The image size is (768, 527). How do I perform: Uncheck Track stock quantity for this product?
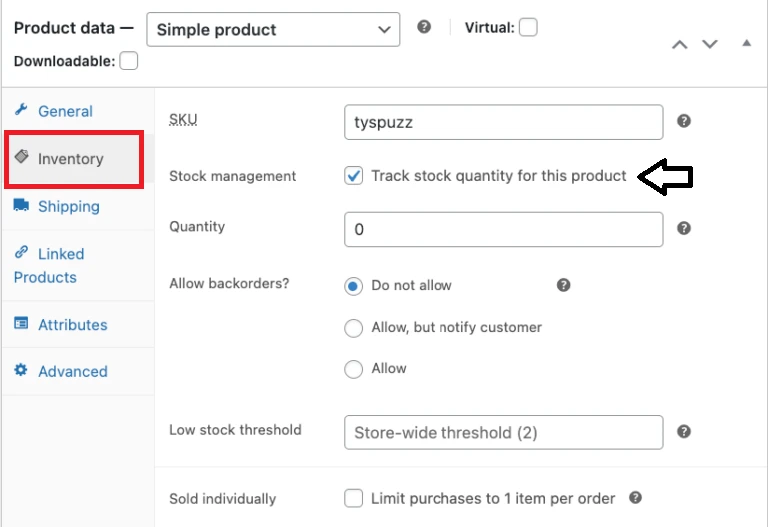click(353, 176)
